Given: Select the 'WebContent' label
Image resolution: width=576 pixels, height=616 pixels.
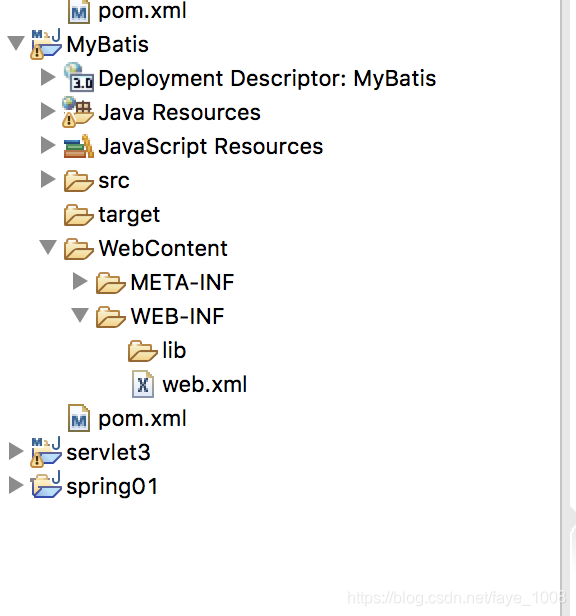Looking at the screenshot, I should [x=163, y=249].
